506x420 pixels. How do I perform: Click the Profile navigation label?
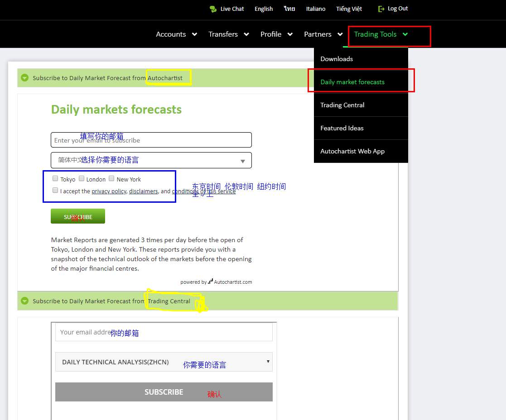click(271, 34)
